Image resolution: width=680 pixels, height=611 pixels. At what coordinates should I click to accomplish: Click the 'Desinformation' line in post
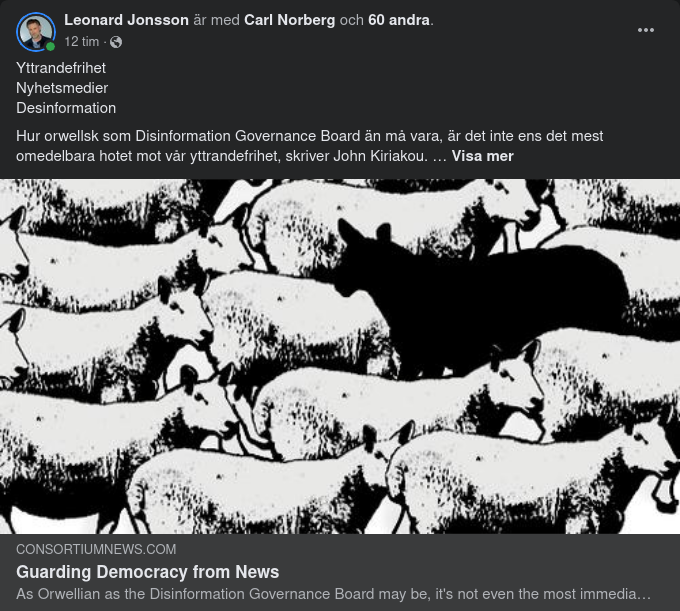pyautogui.click(x=66, y=108)
